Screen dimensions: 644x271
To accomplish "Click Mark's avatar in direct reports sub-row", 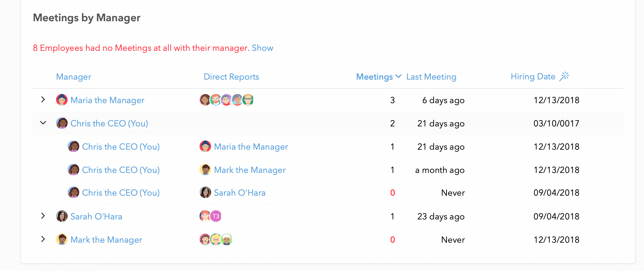I will click(205, 169).
